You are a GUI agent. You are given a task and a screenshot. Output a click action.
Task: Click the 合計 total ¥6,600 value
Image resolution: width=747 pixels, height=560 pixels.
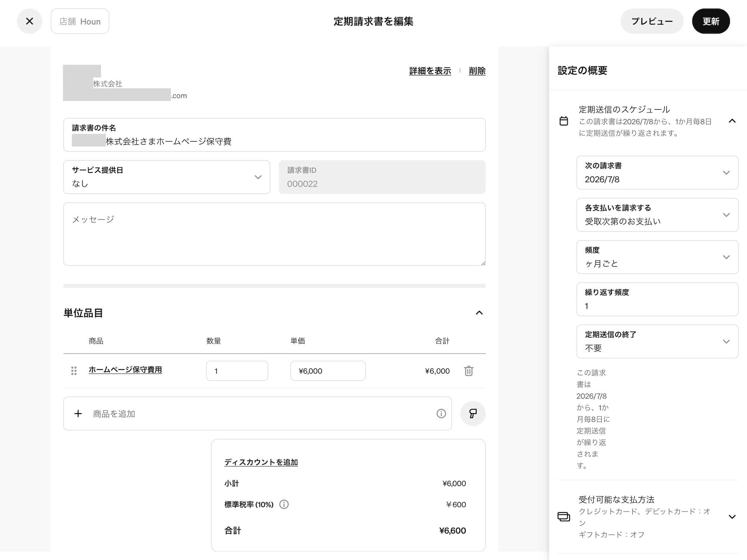tap(452, 531)
